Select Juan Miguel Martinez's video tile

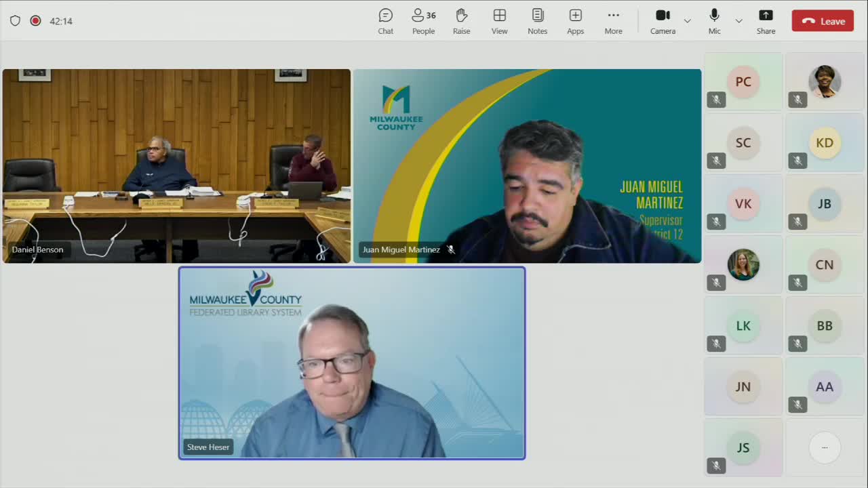click(528, 166)
